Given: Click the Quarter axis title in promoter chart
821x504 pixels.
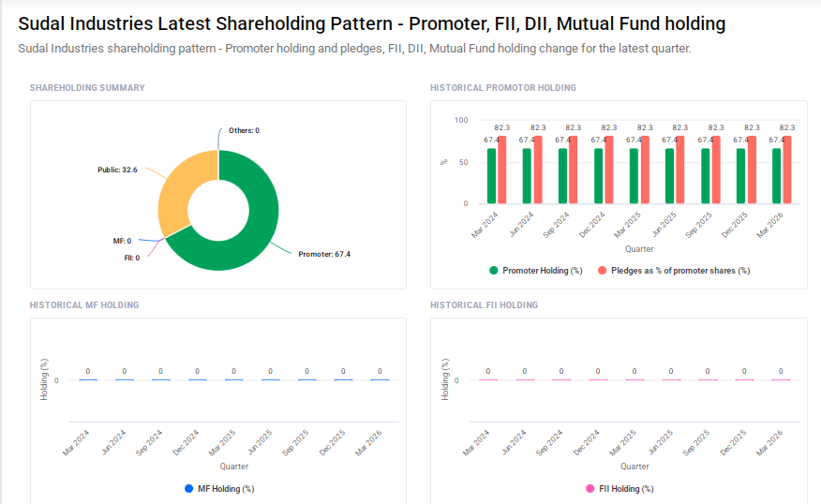Looking at the screenshot, I should pyautogui.click(x=639, y=249).
